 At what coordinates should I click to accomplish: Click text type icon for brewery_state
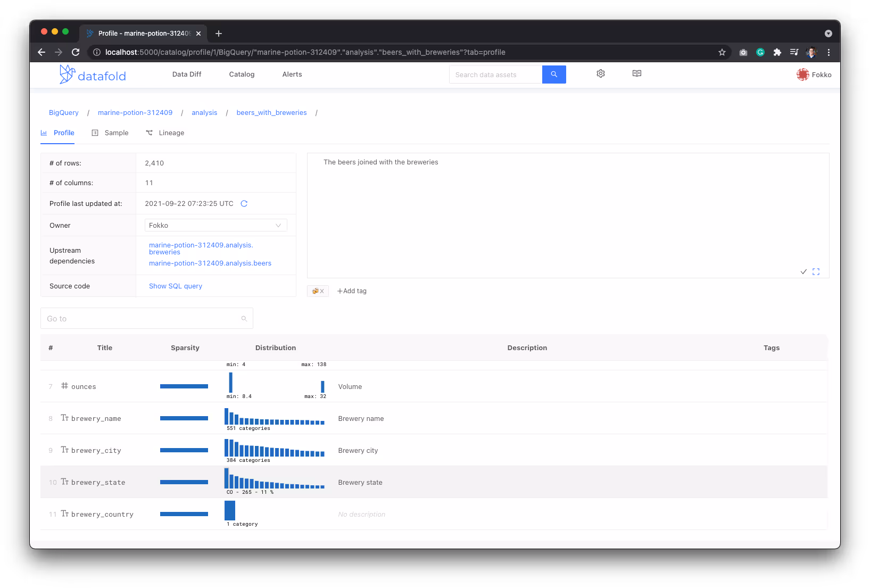point(64,482)
